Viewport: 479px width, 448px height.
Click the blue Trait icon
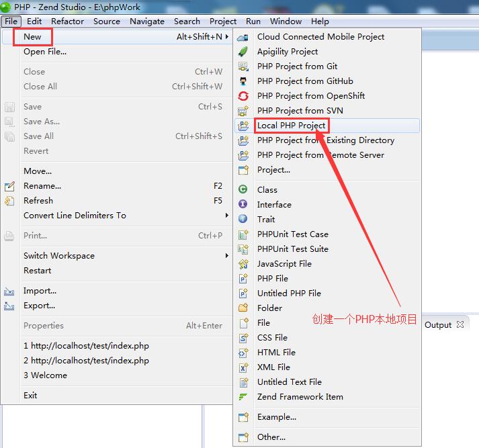tap(243, 219)
